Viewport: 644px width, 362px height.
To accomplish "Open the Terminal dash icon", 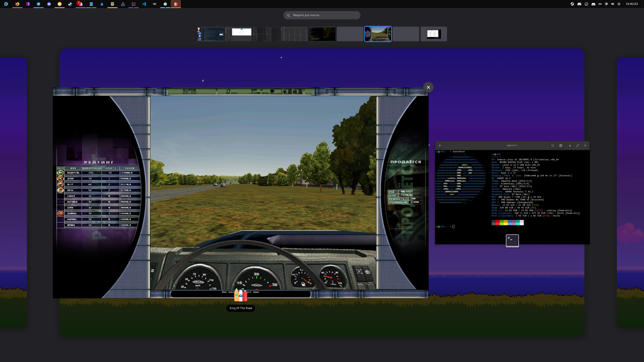I will tap(133, 4).
